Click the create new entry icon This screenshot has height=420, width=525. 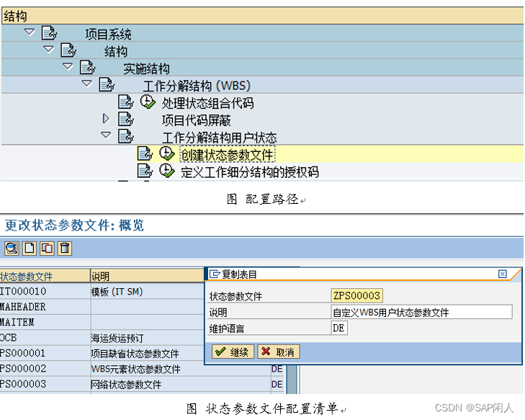30,249
